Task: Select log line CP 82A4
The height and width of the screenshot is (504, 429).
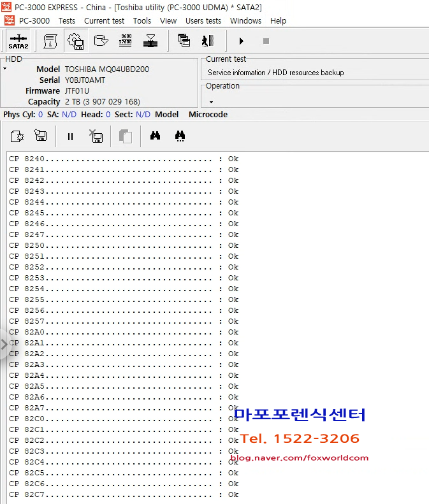Action: [x=124, y=375]
